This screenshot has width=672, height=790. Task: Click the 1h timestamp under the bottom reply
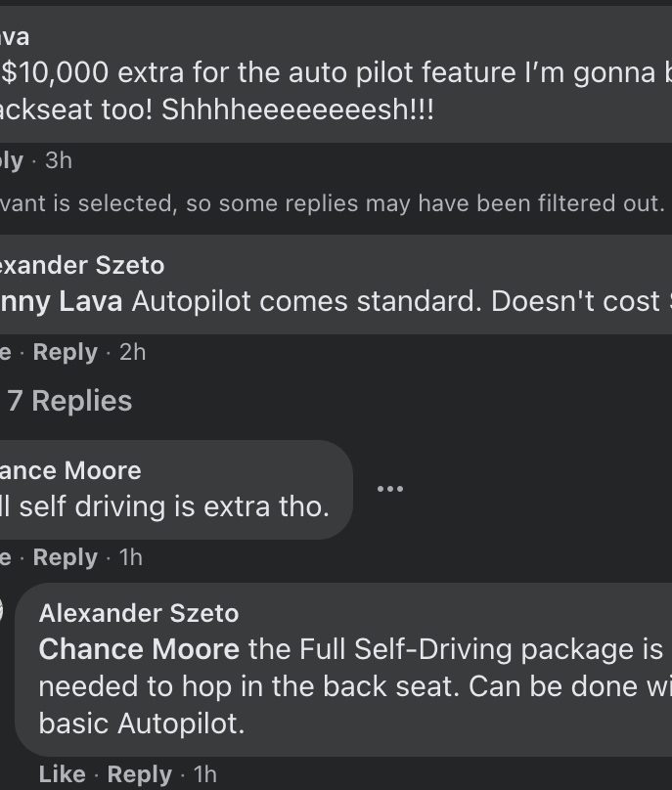[x=205, y=774]
